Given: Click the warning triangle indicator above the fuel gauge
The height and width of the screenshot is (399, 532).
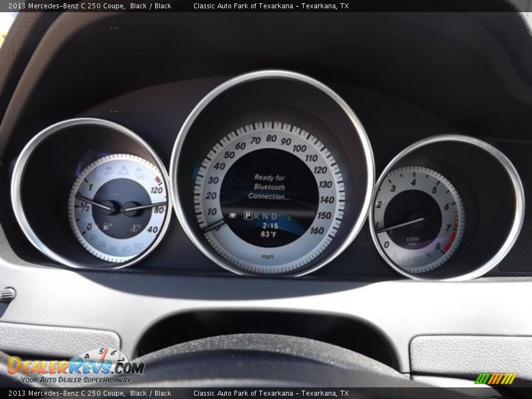Looking at the screenshot, I should [123, 170].
